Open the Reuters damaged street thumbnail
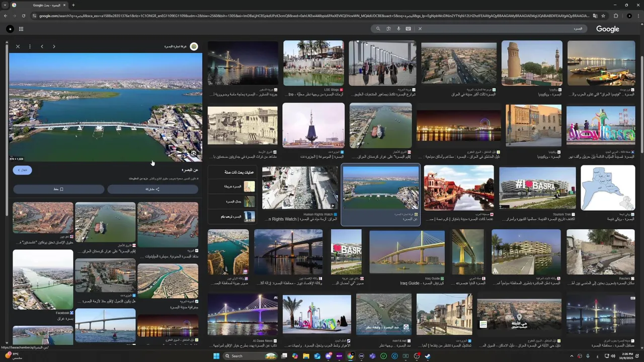This screenshot has height=362, width=644. [601, 252]
